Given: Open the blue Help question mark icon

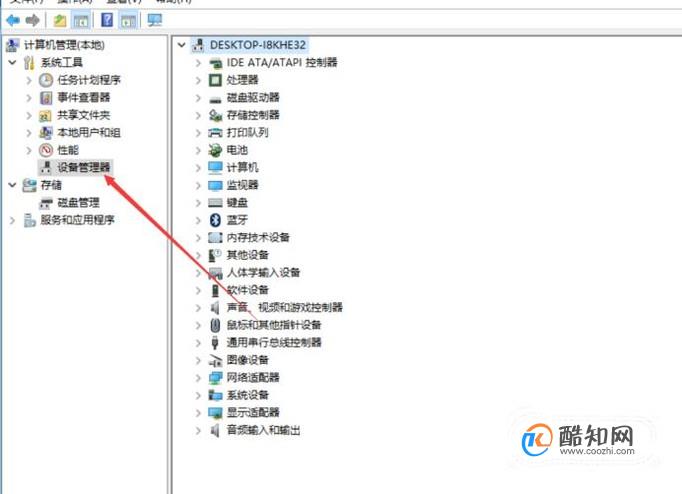Looking at the screenshot, I should pyautogui.click(x=107, y=20).
